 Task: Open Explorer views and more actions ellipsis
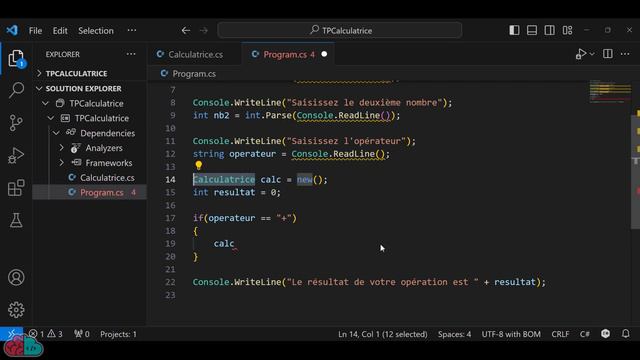tap(131, 54)
